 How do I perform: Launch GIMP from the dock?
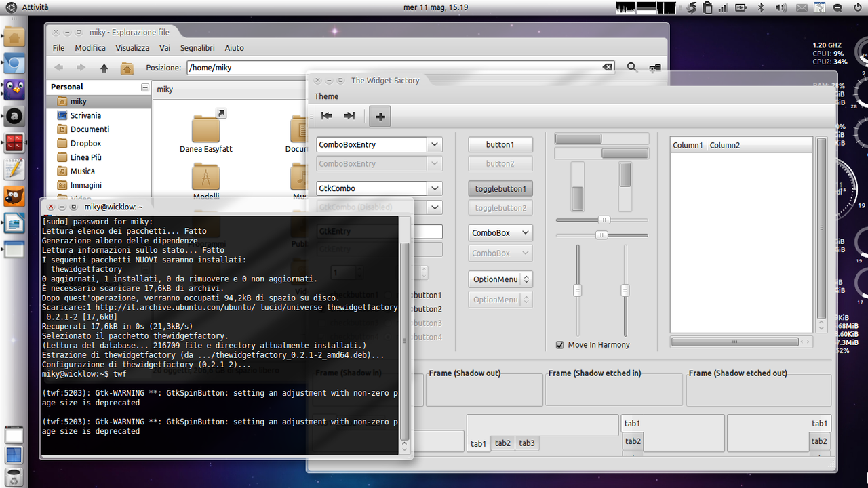[14, 197]
